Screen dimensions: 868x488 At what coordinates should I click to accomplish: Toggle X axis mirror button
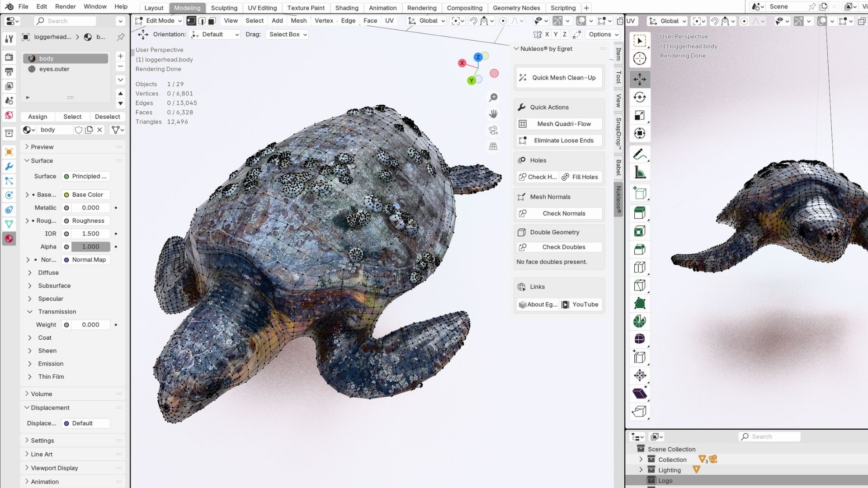547,34
